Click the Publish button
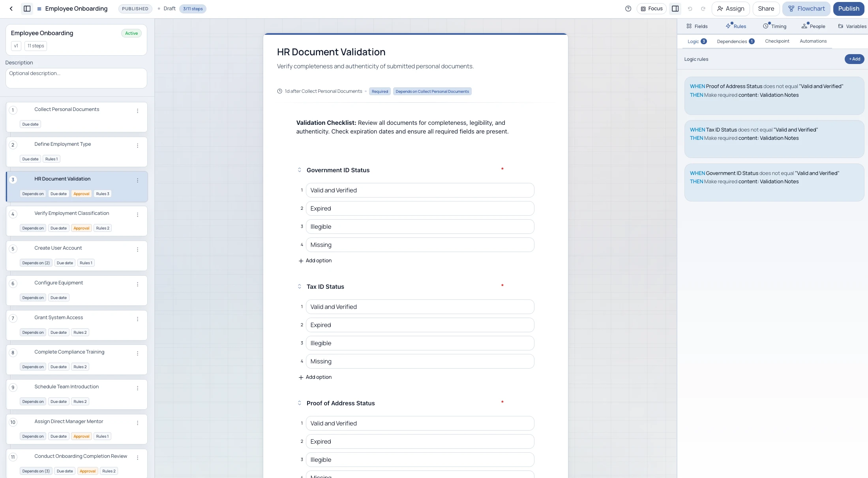This screenshot has width=868, height=478. pyautogui.click(x=848, y=9)
